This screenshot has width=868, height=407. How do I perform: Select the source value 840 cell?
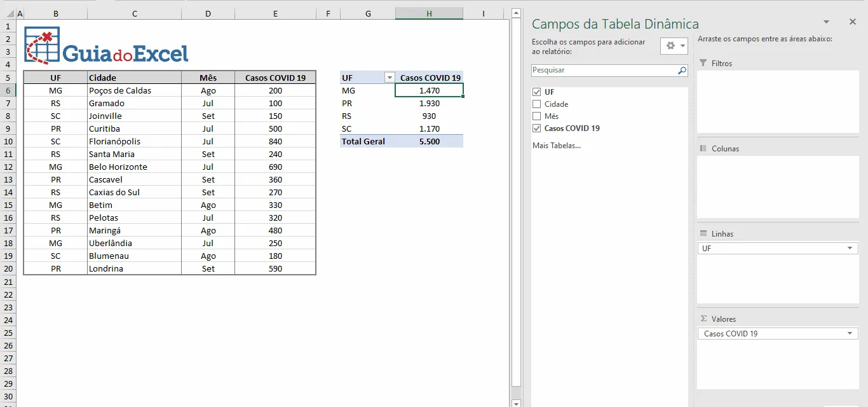(275, 141)
